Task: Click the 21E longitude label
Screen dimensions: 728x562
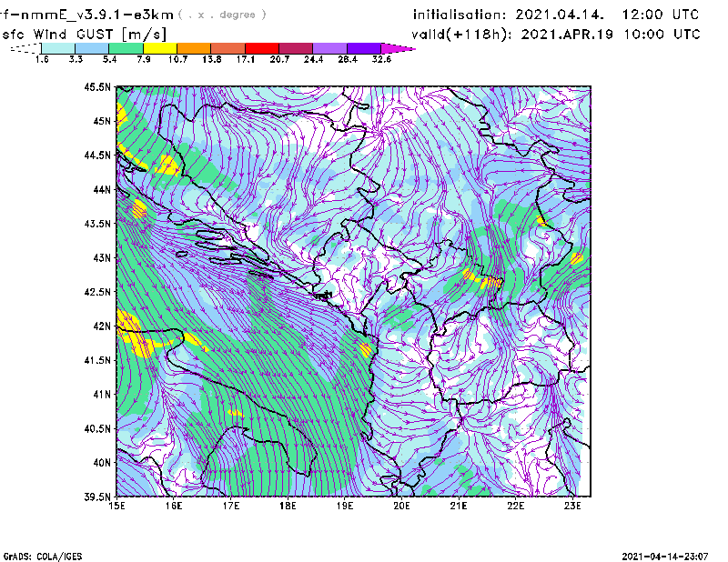Action: coord(459,506)
